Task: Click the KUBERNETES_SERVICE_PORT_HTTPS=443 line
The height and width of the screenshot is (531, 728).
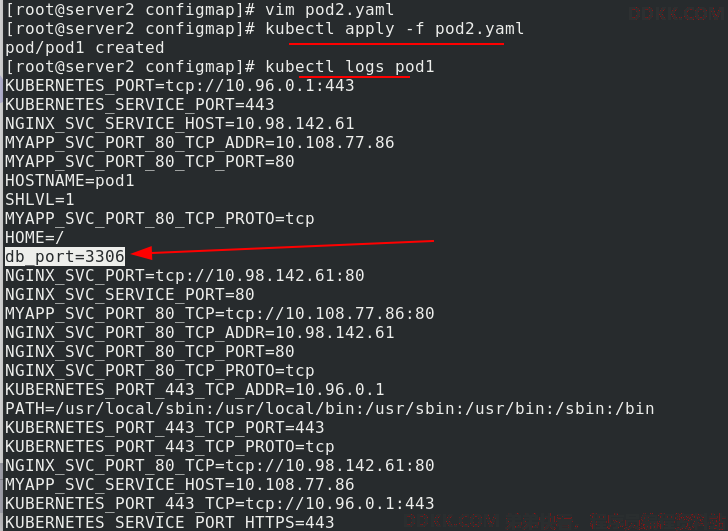Action: pos(170,522)
